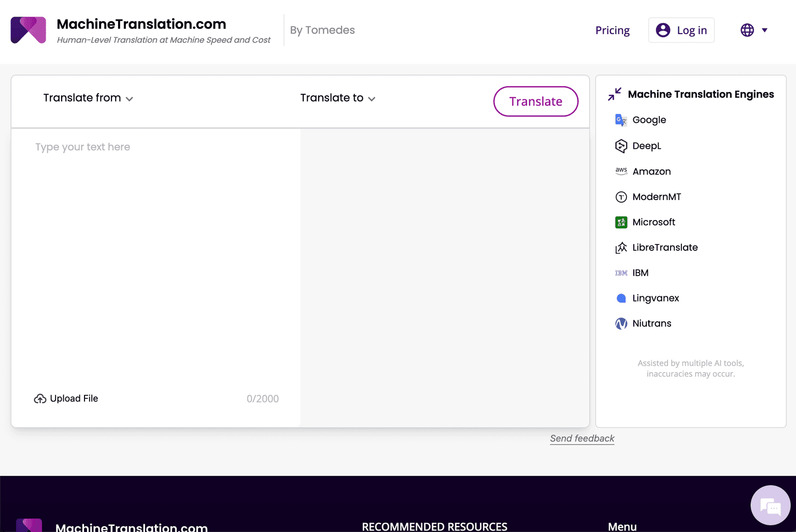The height and width of the screenshot is (532, 796).
Task: Select the Microsoft engine label
Action: pos(653,222)
